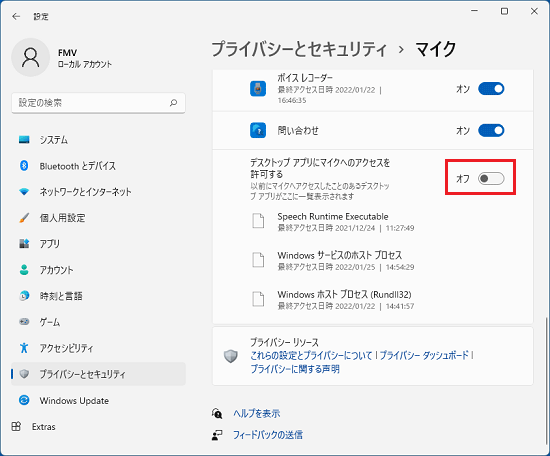Click the Windows サービスのホスト プロセス file icon

(259, 260)
